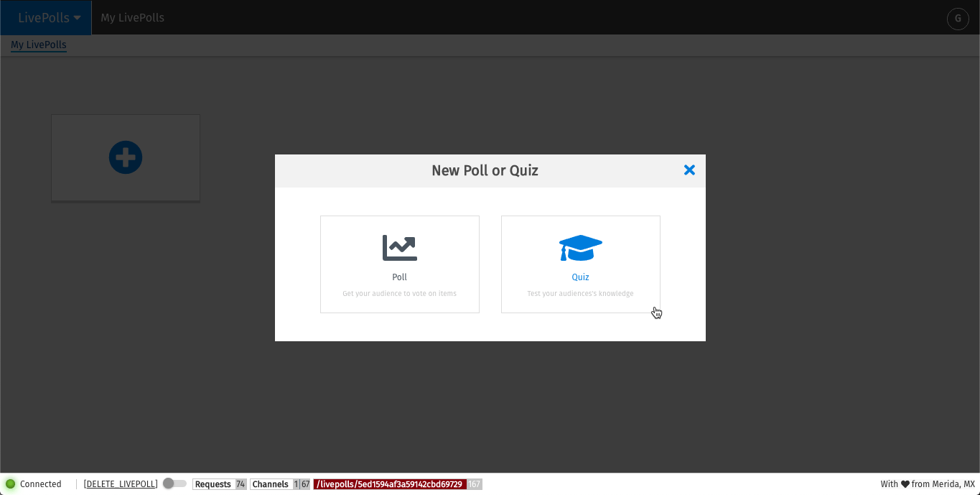Click My LivePolls in top header

click(x=133, y=18)
